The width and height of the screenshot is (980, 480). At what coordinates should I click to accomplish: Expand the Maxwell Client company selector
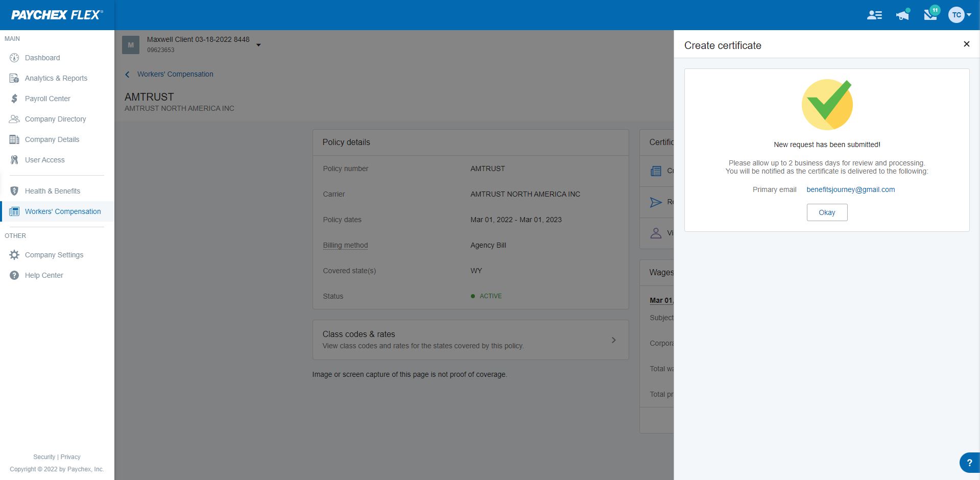coord(258,45)
